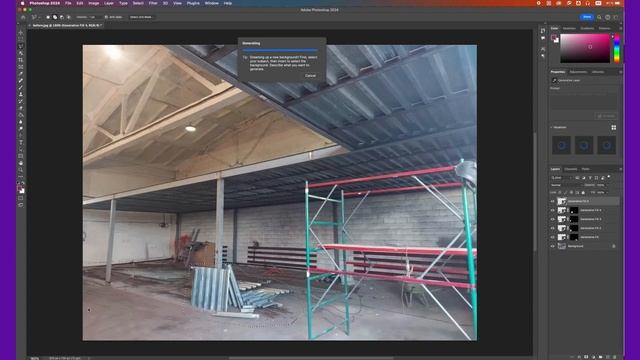The height and width of the screenshot is (360, 640).
Task: Select the Eraser tool
Action: click(x=21, y=109)
